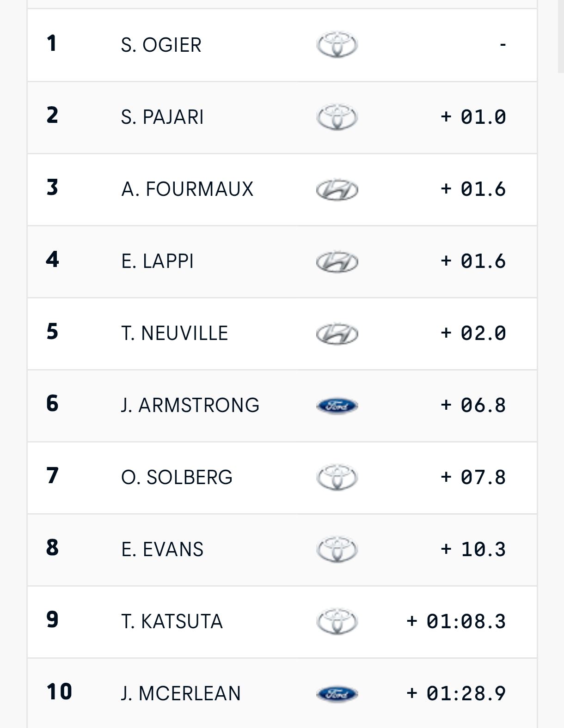This screenshot has height=728, width=564.
Task: Click the Toyota logo beside S. Ogier
Action: [x=337, y=45]
